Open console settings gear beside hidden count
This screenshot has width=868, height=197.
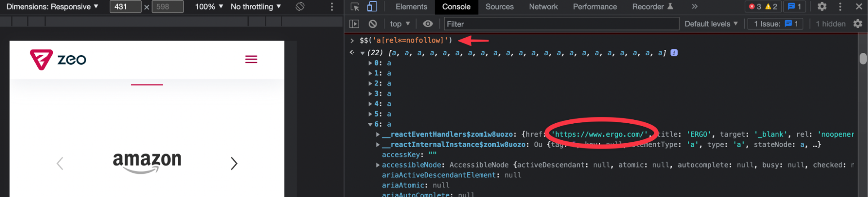click(858, 24)
